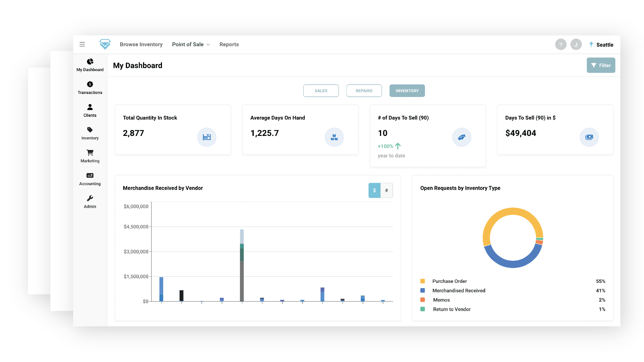Open the hamburger navigation menu

pyautogui.click(x=82, y=44)
